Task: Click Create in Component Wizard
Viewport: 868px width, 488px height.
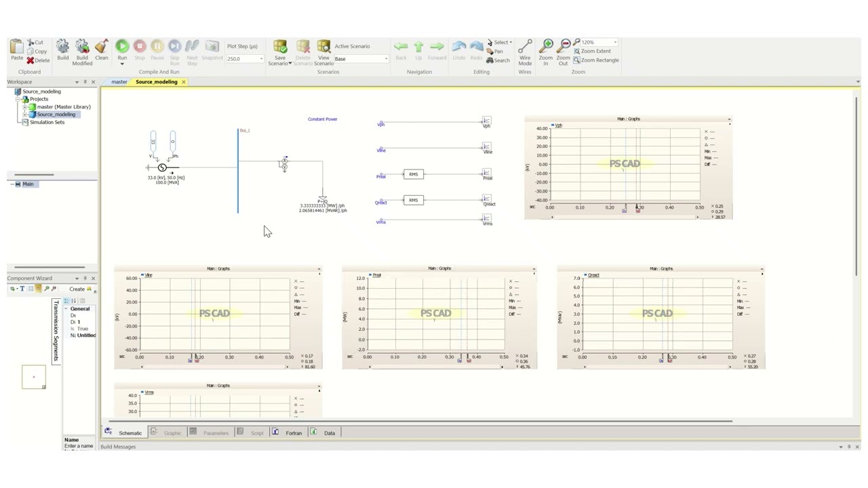Action: [80, 289]
